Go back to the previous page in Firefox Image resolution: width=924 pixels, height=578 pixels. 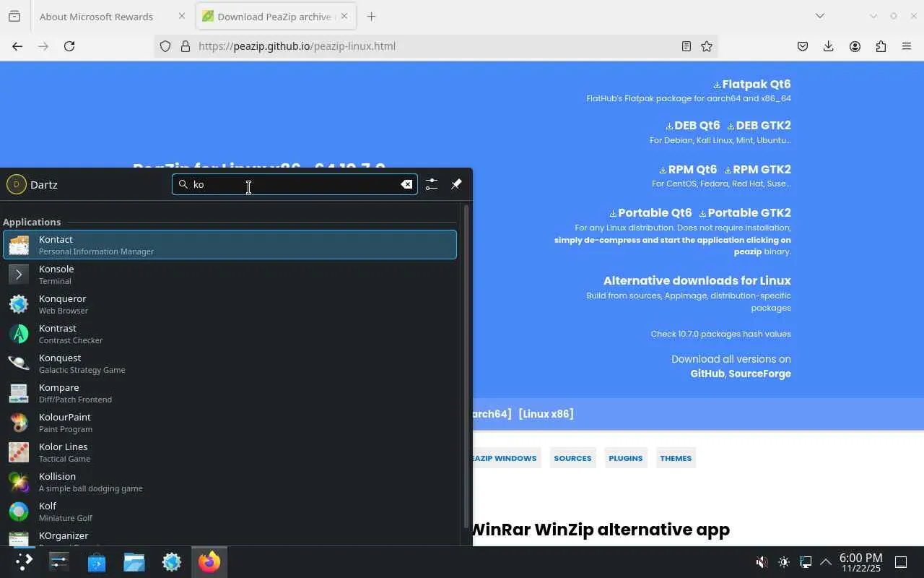click(x=17, y=46)
